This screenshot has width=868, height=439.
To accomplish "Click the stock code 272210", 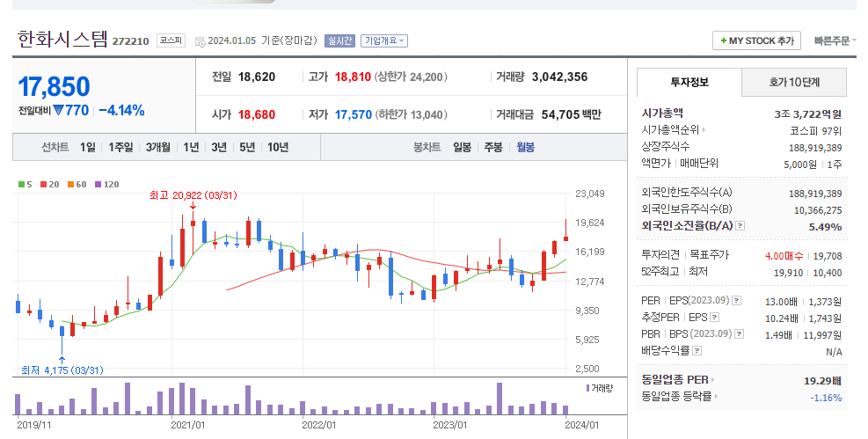I will [131, 41].
